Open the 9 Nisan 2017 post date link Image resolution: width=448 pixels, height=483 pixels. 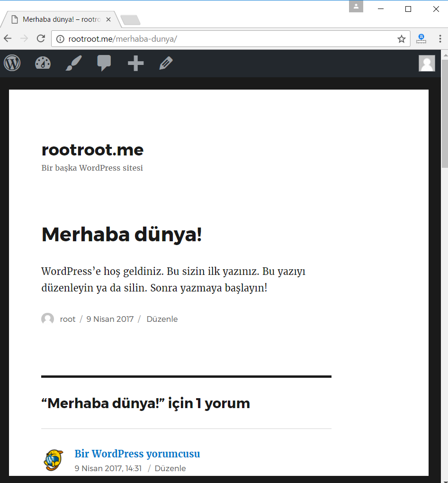tap(110, 319)
